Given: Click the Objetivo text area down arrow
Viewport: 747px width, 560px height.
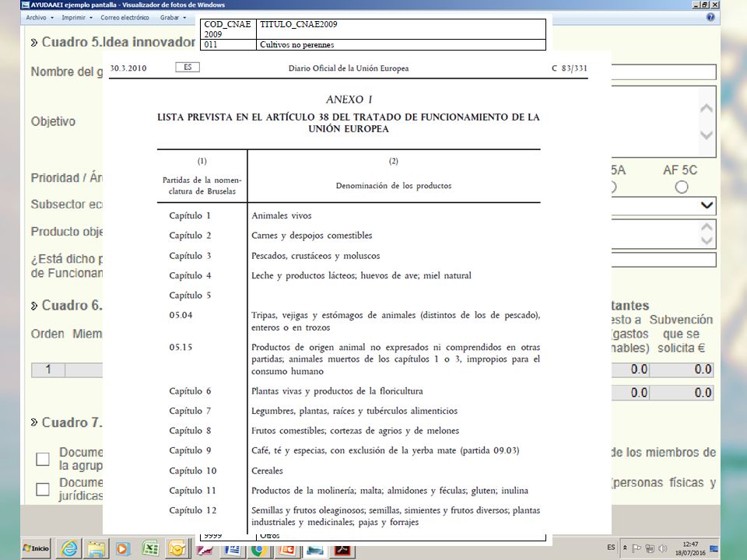Looking at the screenshot, I should tap(707, 135).
